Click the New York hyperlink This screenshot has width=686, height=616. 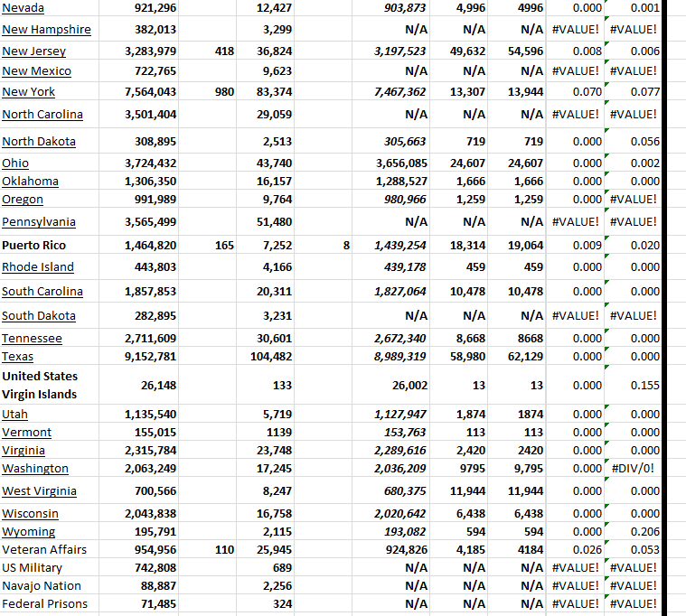click(28, 91)
